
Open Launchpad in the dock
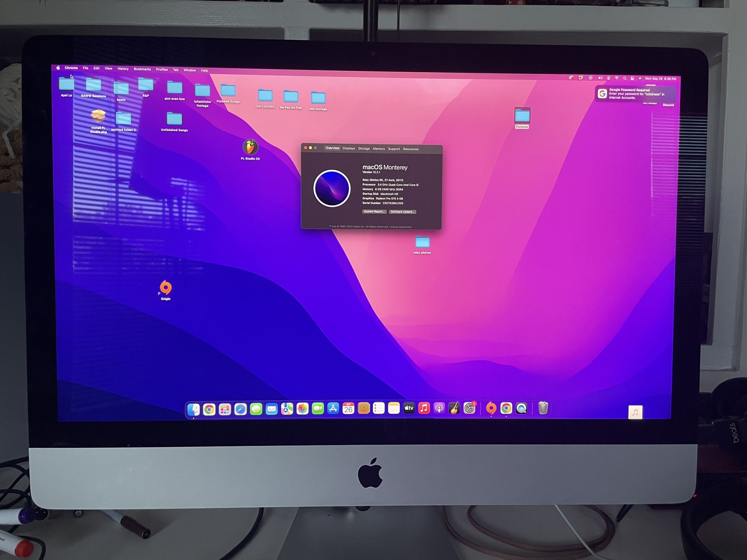coord(225,409)
